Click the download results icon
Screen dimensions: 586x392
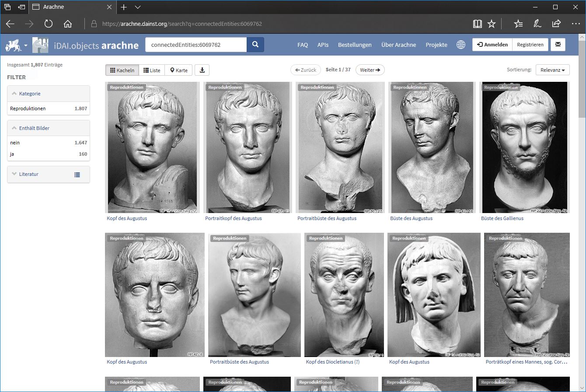point(202,70)
